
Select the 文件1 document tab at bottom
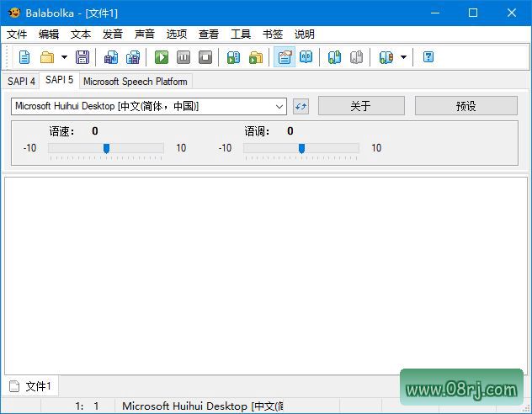coord(31,386)
